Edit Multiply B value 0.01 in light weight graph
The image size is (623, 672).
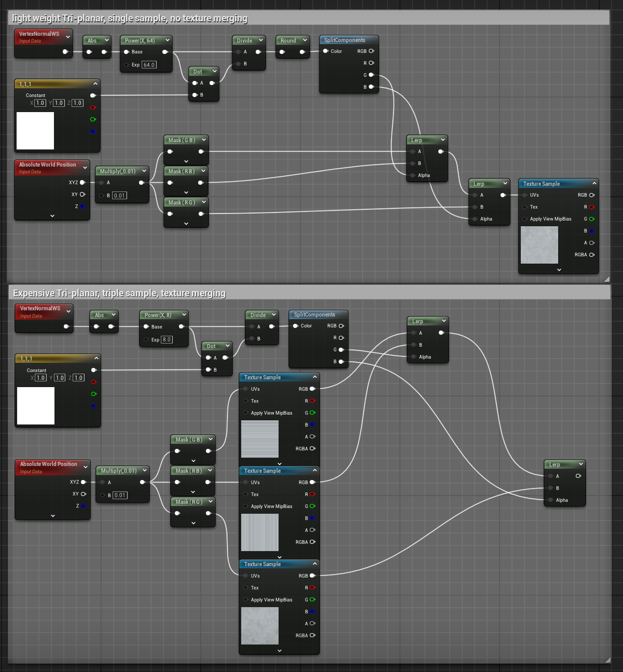(119, 196)
